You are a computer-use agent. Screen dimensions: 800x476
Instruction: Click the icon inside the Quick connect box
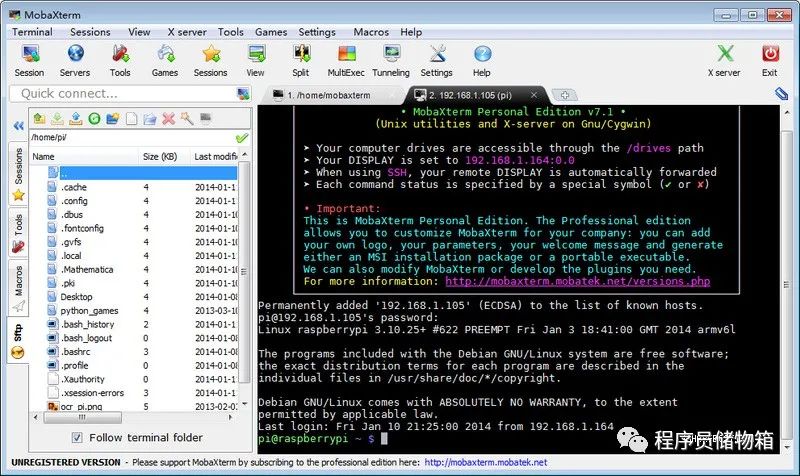(x=243, y=94)
